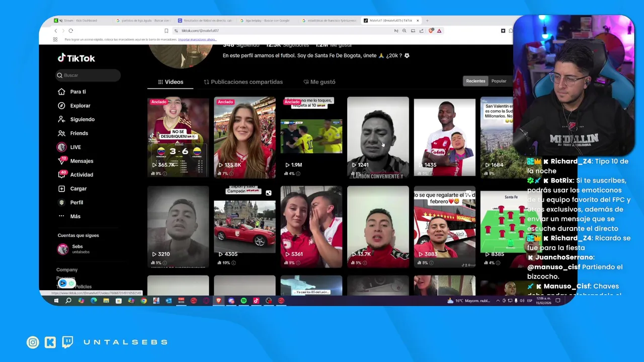Switch to Stream - Kick Dashboard tab
The width and height of the screenshot is (644, 362).
pos(80,21)
